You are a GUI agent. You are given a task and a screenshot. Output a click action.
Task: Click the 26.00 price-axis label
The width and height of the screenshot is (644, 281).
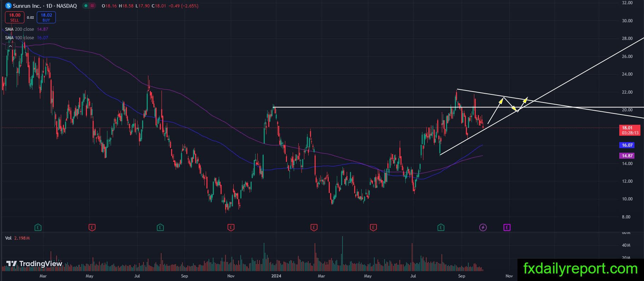(x=627, y=57)
